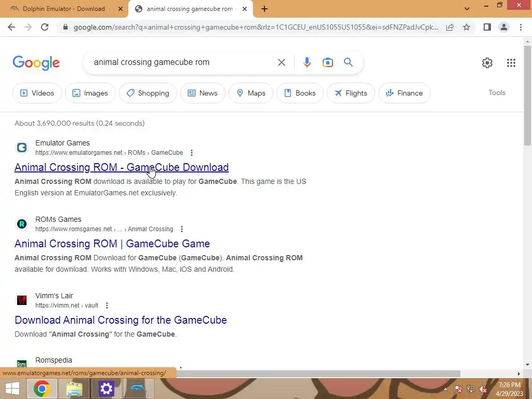Start a voice search with the microphone
The image size is (532, 399).
pyautogui.click(x=307, y=62)
